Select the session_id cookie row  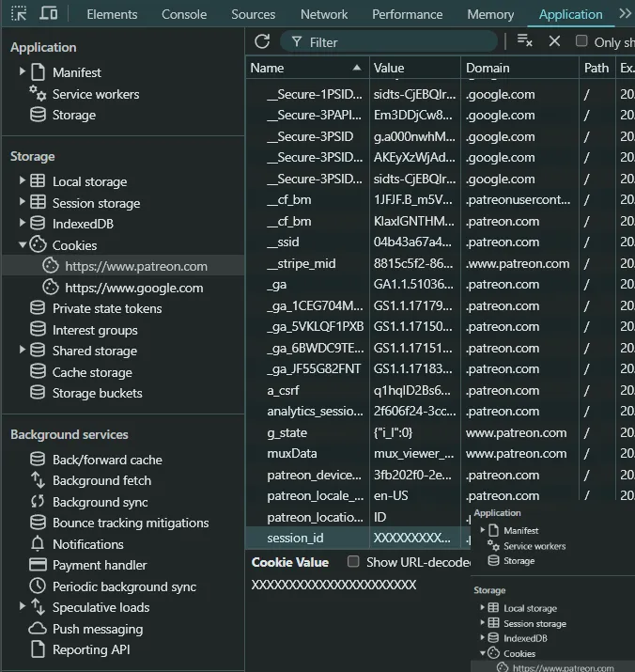(x=358, y=538)
